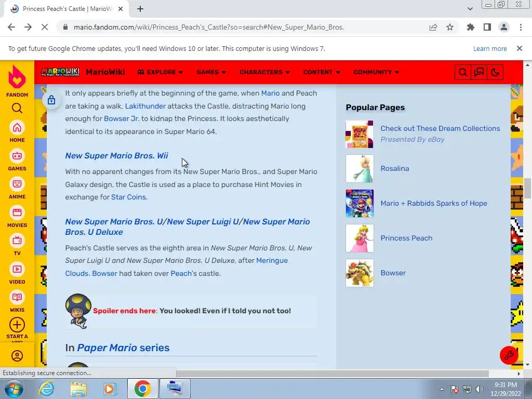532x399 pixels.
Task: Open Chrome extensions puzzle icon
Action: [x=471, y=27]
